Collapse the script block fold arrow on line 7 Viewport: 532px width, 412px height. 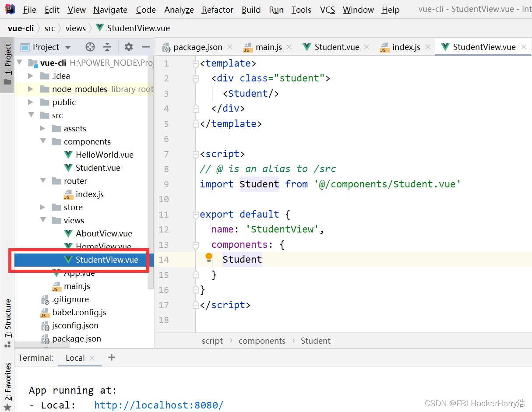point(195,154)
